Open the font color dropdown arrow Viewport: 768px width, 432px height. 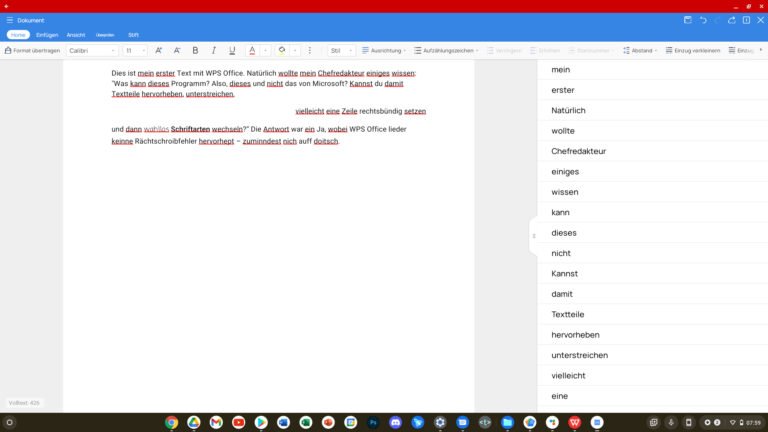(x=265, y=50)
